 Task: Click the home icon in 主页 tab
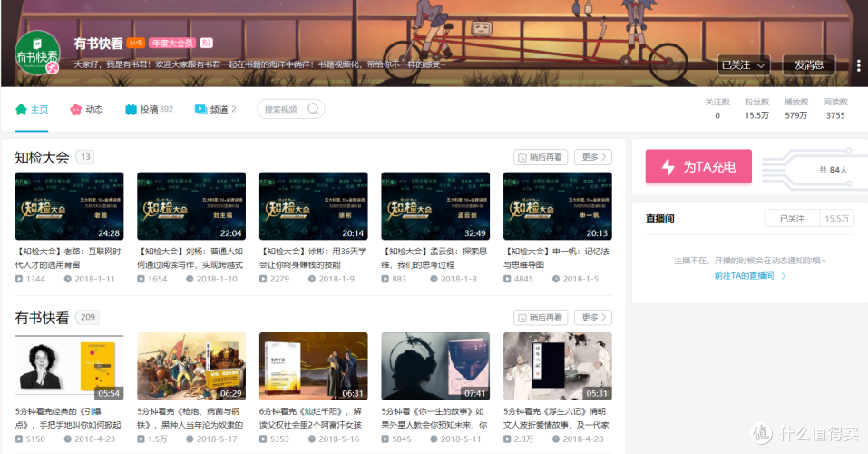coord(21,109)
